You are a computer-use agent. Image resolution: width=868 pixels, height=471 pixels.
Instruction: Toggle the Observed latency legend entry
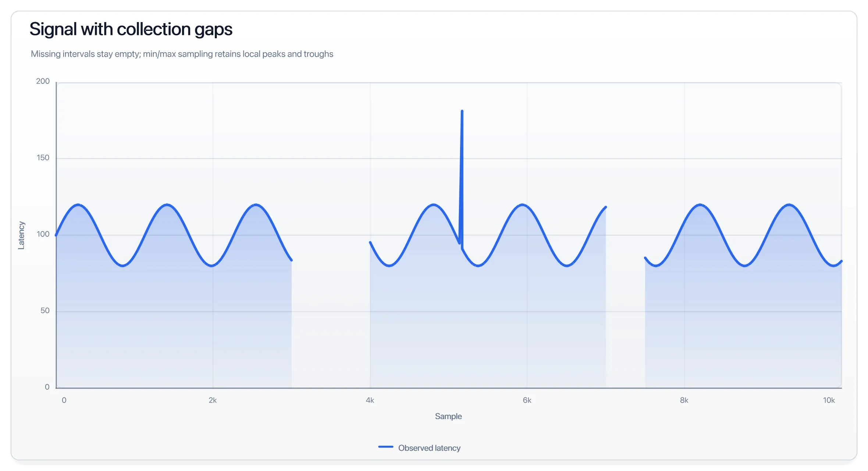[419, 448]
